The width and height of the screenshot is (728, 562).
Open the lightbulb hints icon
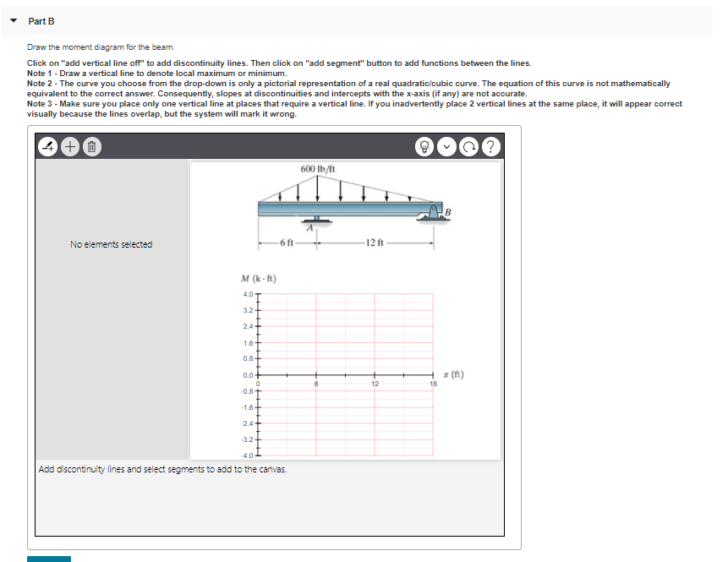424,147
